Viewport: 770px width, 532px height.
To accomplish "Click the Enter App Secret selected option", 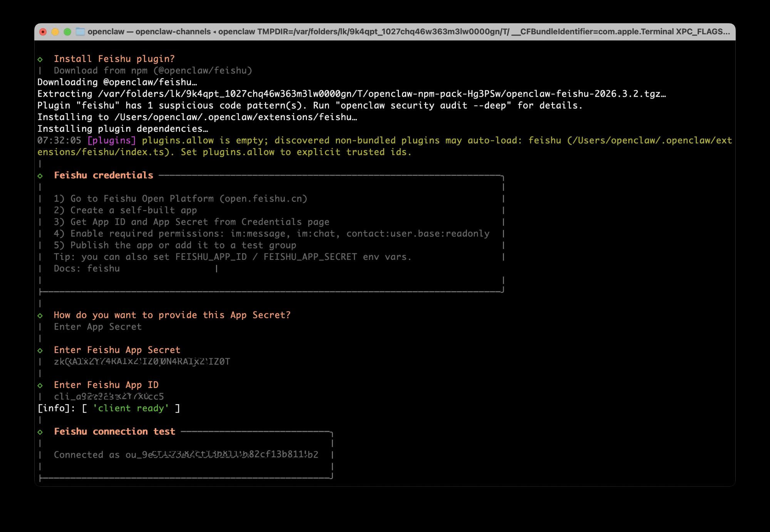I will 98,327.
